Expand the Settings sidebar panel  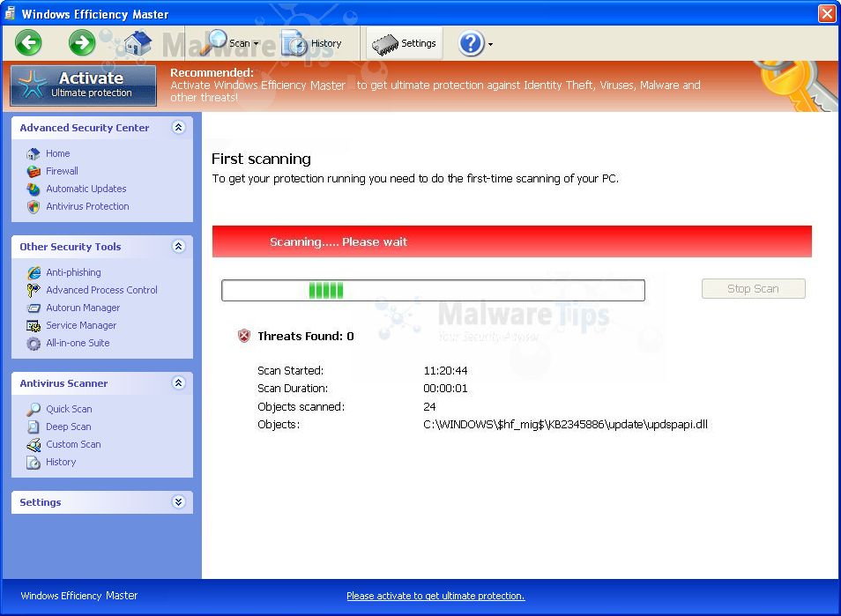pyautogui.click(x=179, y=501)
